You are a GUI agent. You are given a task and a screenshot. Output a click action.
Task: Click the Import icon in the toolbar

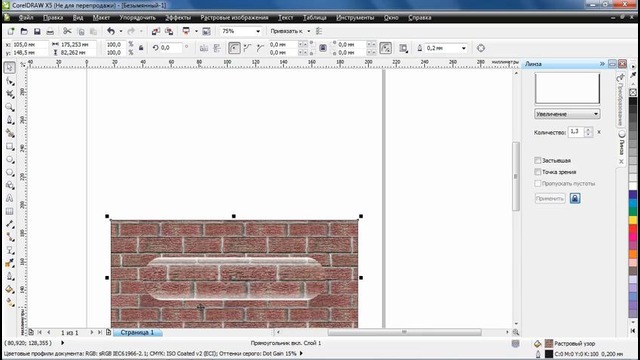coord(156,31)
